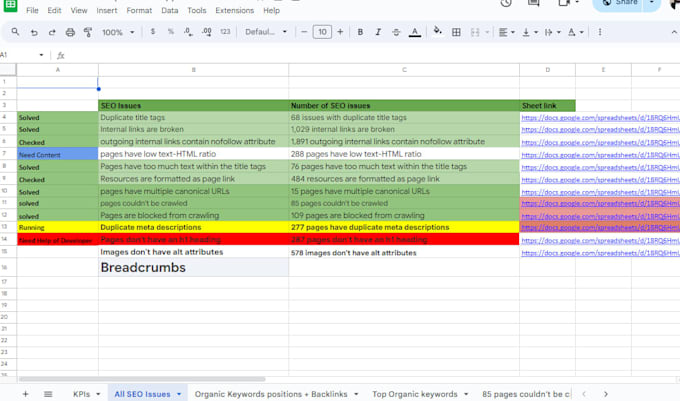Screen dimensions: 680x401
Task: Open text rotation dropdown
Action: pos(575,32)
